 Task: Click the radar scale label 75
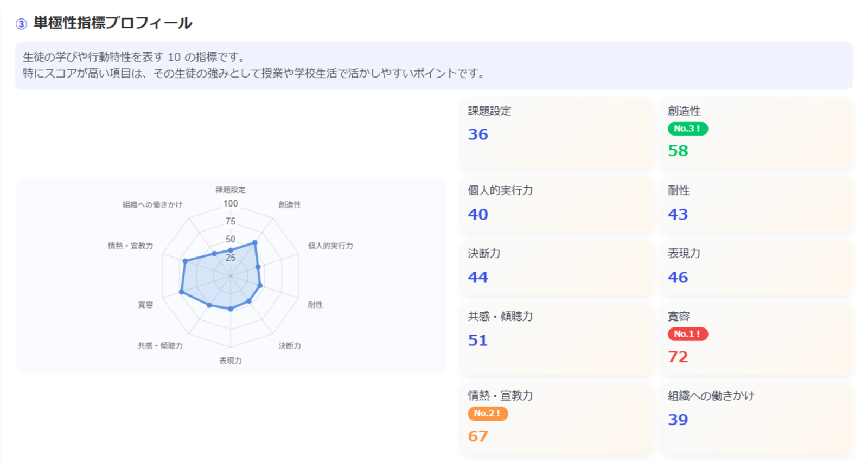[231, 221]
